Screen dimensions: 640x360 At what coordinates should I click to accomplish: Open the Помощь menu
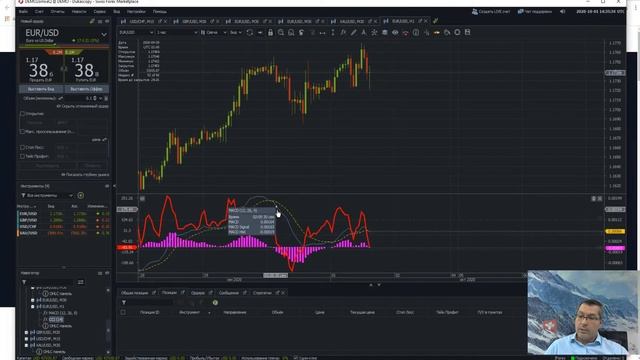coord(159,11)
